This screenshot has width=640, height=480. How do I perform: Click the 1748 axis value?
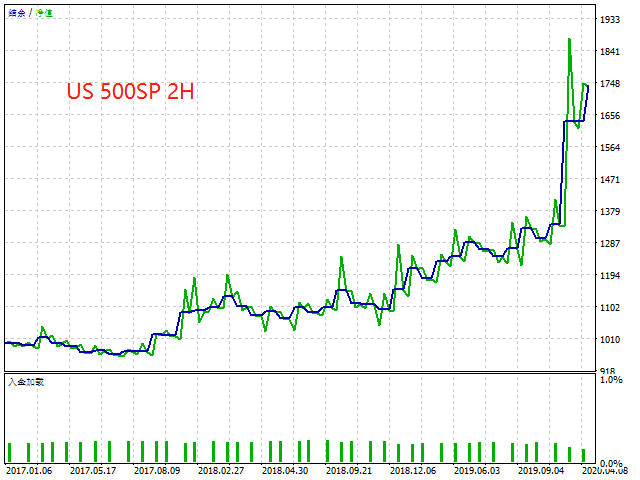pyautogui.click(x=610, y=83)
